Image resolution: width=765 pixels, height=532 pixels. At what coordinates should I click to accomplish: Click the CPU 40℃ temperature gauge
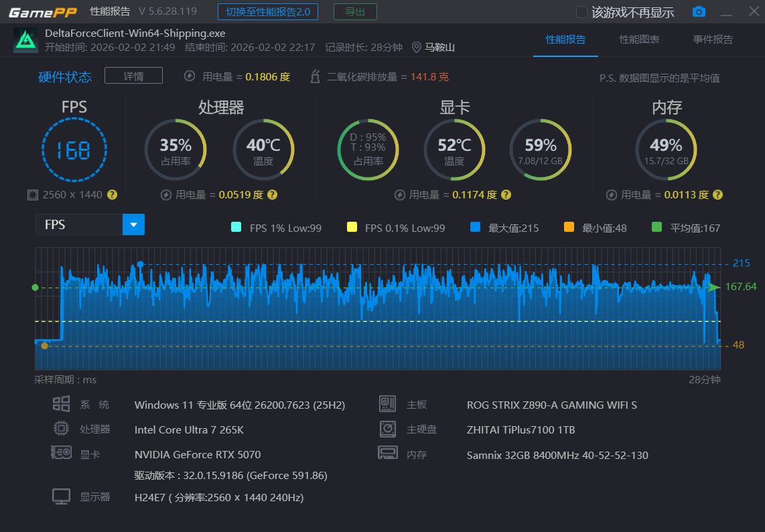(x=263, y=150)
